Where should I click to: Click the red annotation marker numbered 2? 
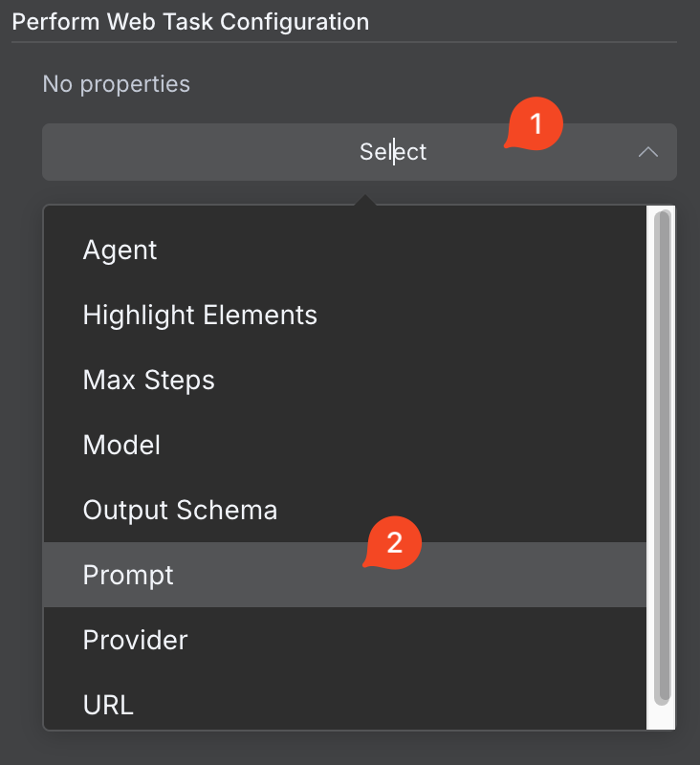393,542
